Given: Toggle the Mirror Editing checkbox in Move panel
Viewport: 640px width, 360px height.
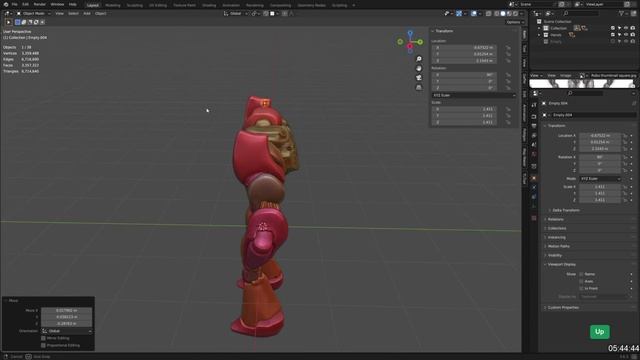Looking at the screenshot, I should click(x=43, y=338).
